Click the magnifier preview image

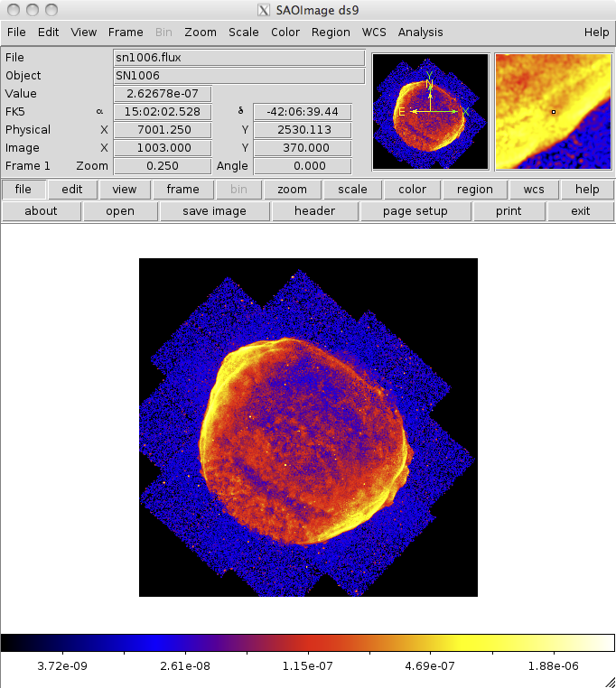tap(553, 112)
